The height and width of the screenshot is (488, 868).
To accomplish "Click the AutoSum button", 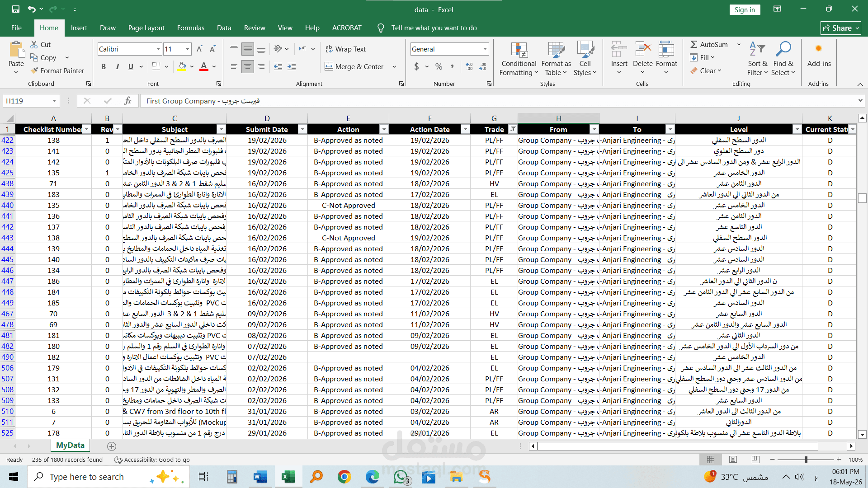I will [x=709, y=44].
